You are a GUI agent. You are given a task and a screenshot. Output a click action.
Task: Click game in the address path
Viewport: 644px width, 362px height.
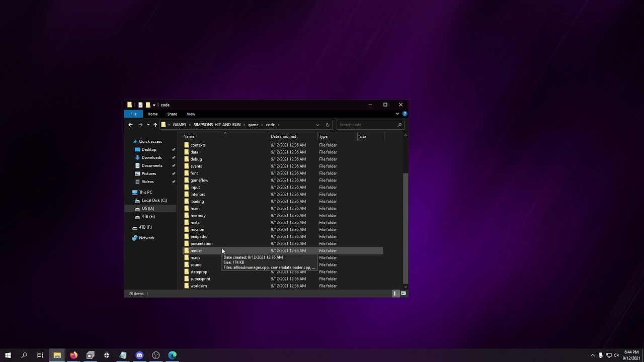pyautogui.click(x=253, y=125)
